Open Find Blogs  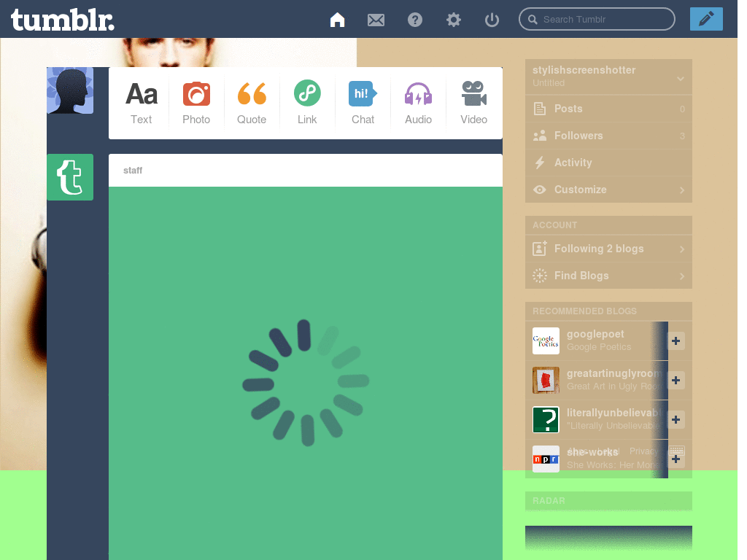608,276
